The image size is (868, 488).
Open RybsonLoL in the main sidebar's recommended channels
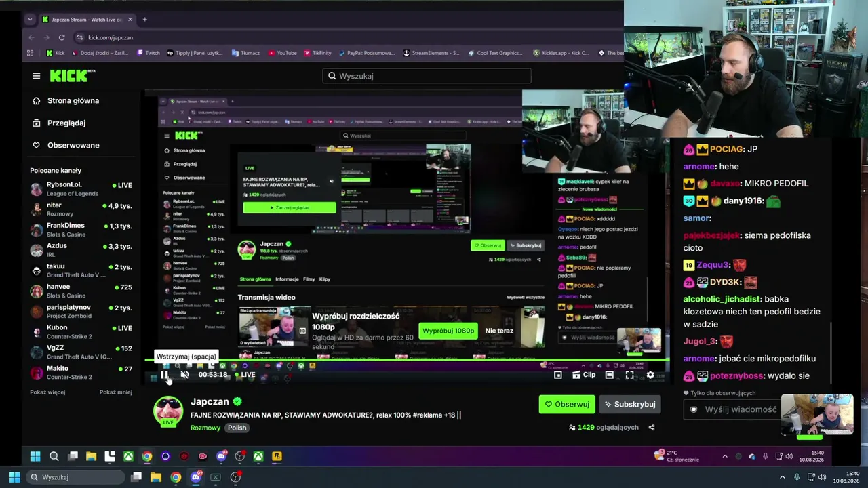pos(81,189)
